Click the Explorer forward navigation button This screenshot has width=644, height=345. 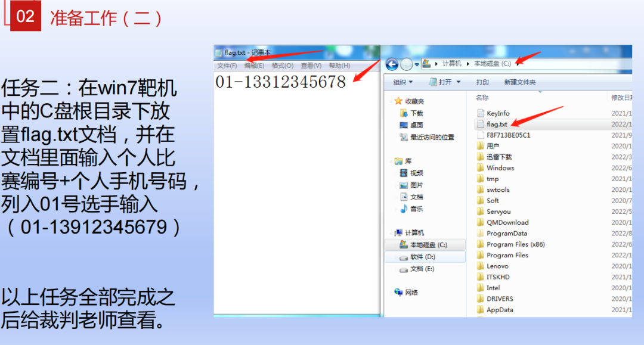(x=406, y=64)
